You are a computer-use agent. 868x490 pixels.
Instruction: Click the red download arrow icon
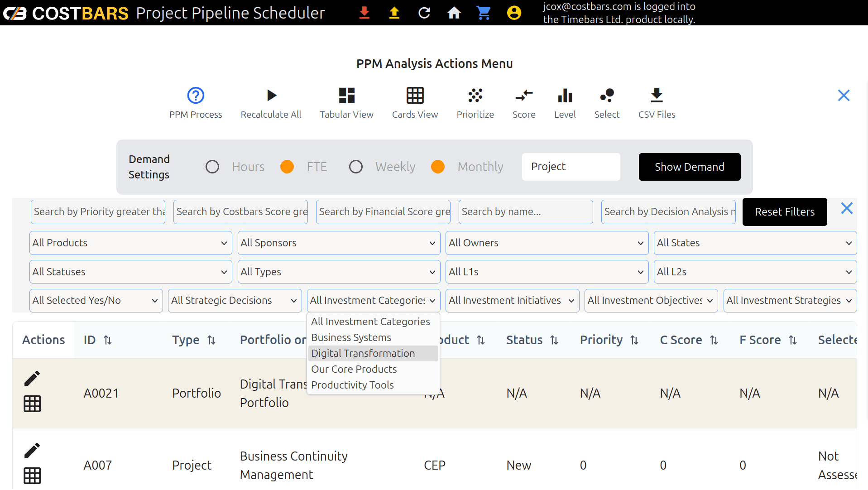tap(364, 13)
